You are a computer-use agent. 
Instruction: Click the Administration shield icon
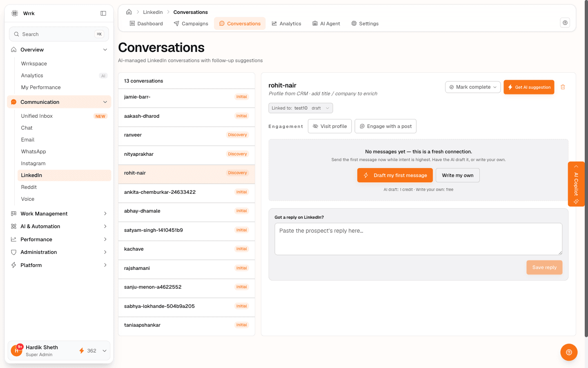coord(14,252)
